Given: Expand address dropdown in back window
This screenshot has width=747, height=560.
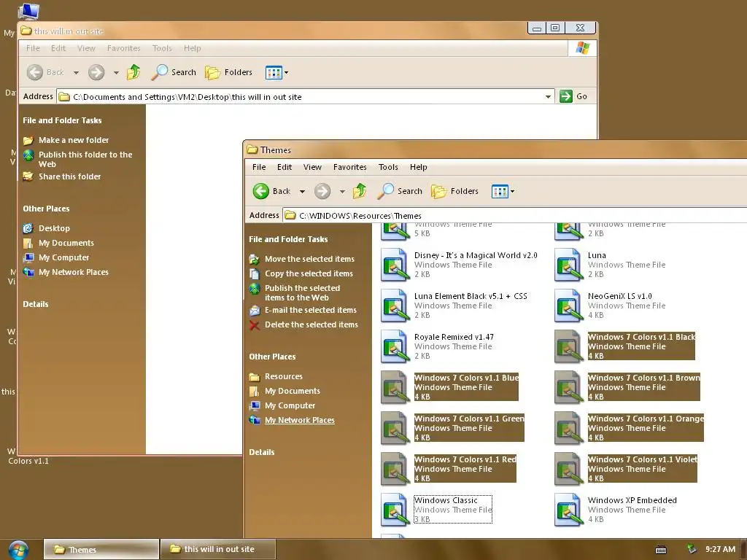Looking at the screenshot, I should pos(549,97).
